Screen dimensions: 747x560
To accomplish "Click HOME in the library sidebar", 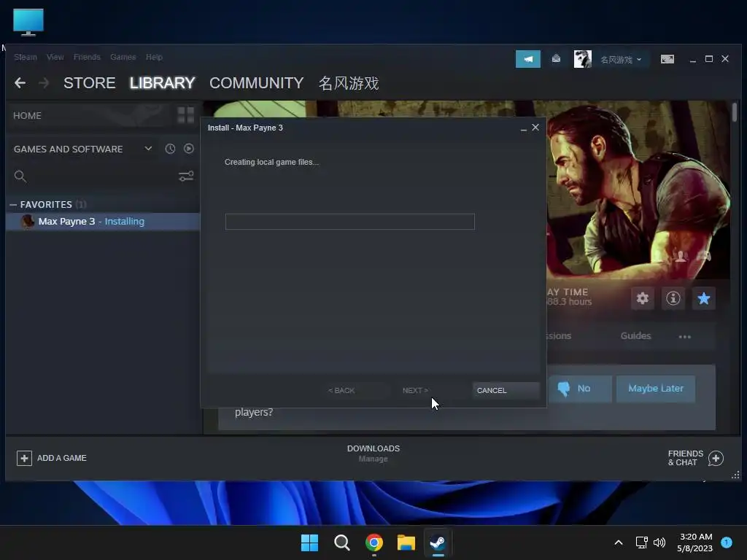I will [27, 116].
